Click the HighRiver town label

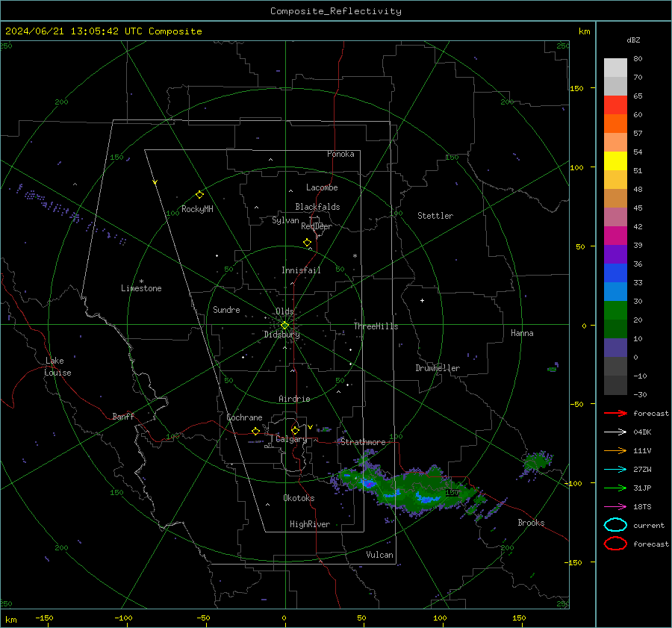[309, 524]
